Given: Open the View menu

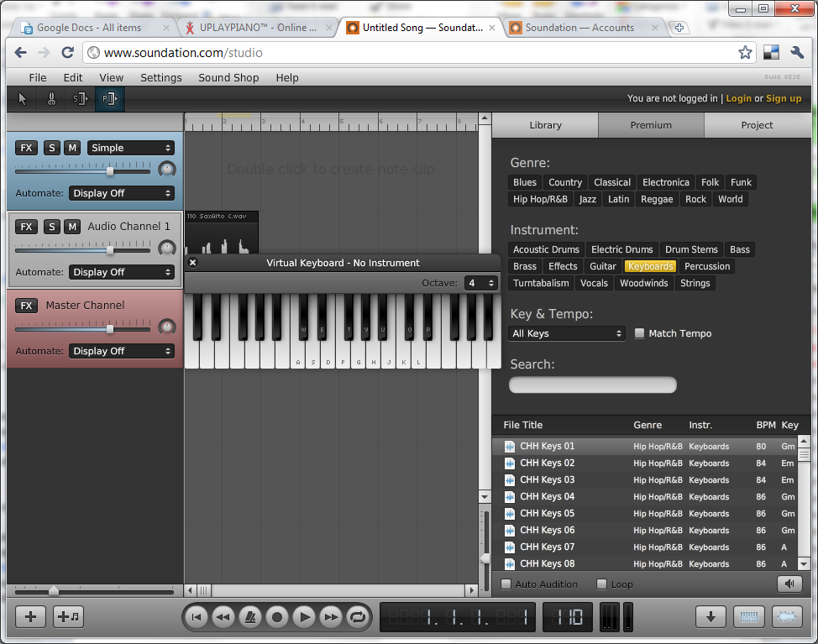Looking at the screenshot, I should pos(112,78).
